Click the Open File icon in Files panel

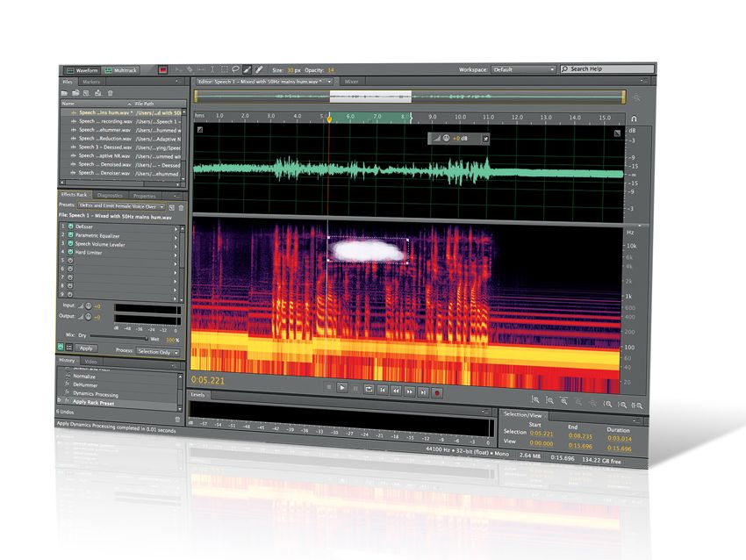click(64, 93)
